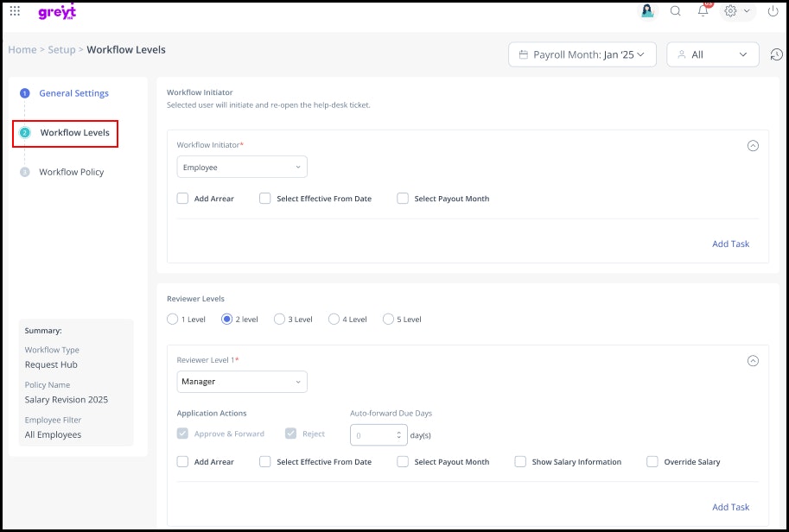The image size is (789, 532).
Task: Click the greyt logo
Action: [x=57, y=12]
